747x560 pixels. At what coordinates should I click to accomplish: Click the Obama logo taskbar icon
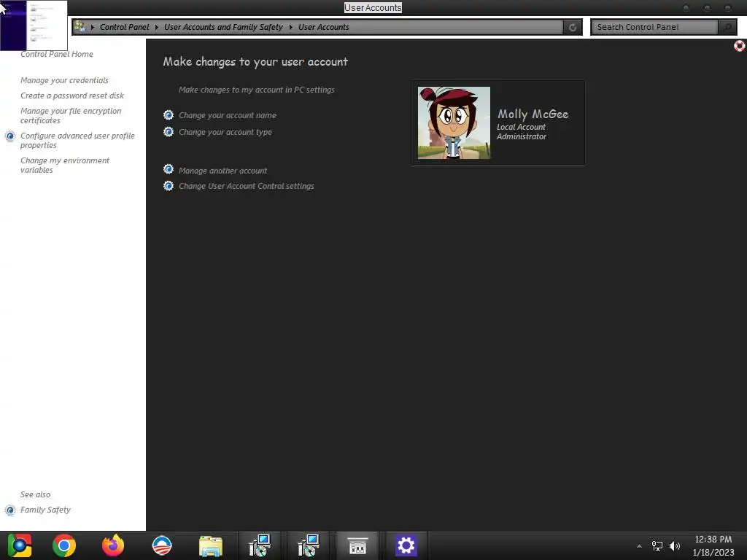[161, 545]
